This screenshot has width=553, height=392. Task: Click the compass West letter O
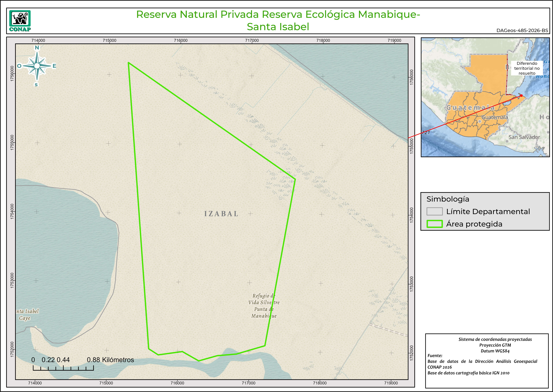click(19, 66)
